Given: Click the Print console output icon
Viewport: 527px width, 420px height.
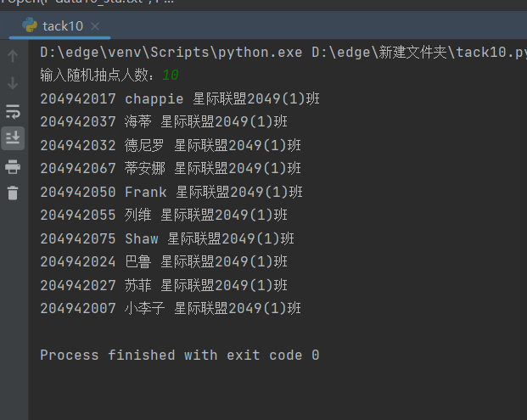Looking at the screenshot, I should point(13,166).
